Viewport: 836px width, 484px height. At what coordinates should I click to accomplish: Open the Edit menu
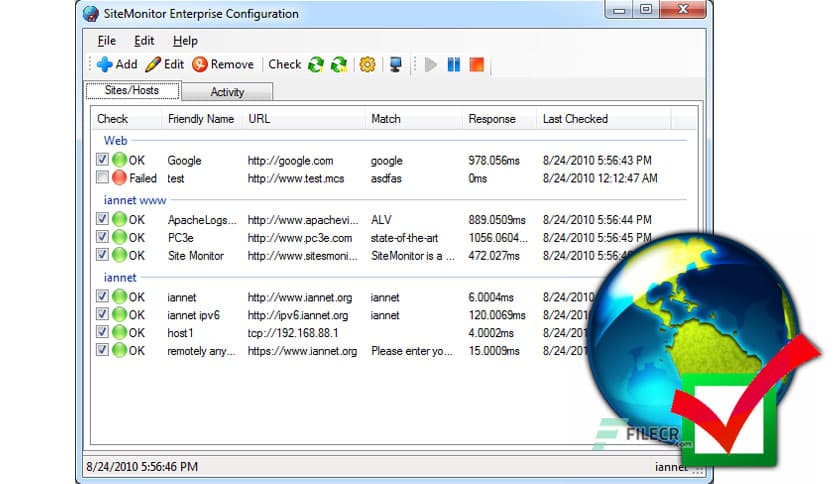pyautogui.click(x=144, y=41)
